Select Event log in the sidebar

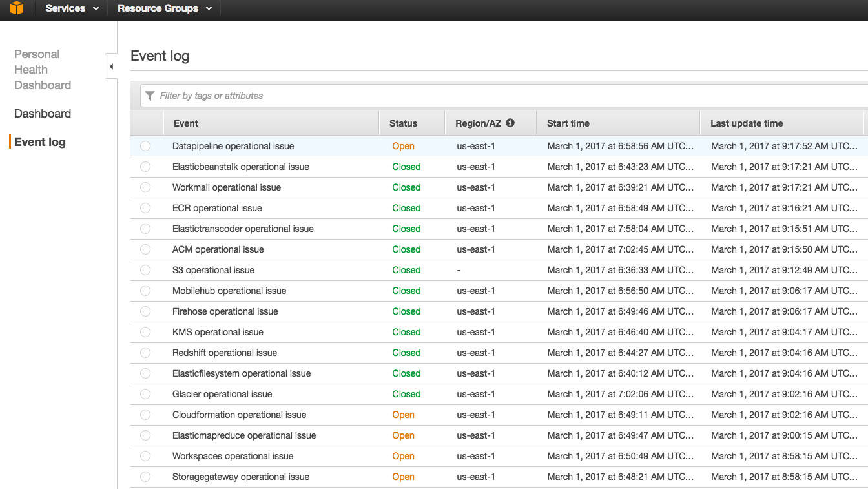tap(40, 142)
